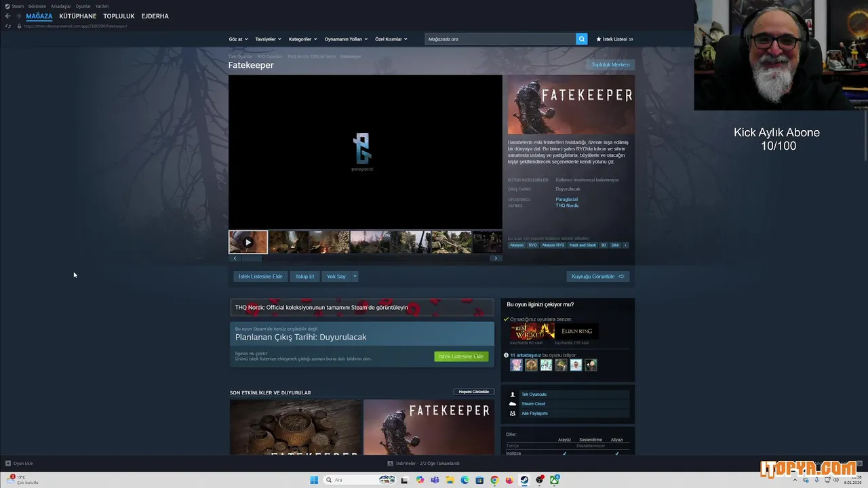Switch to Steam in the taskbar
The height and width of the screenshot is (488, 868).
point(524,480)
